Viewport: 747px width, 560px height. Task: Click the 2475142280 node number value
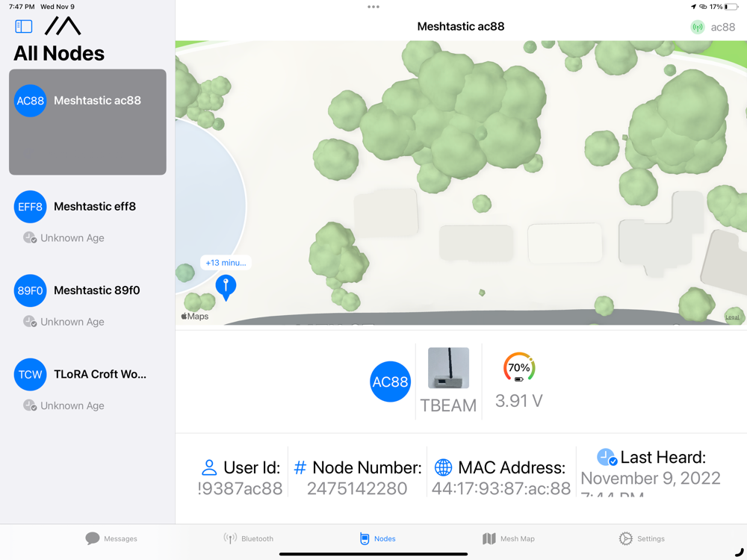(x=357, y=488)
